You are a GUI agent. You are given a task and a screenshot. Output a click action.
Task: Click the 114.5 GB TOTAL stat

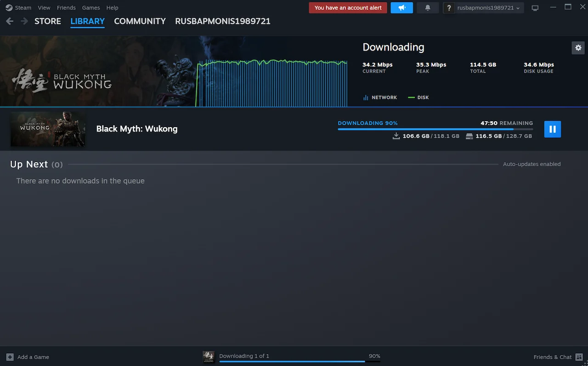pyautogui.click(x=483, y=68)
